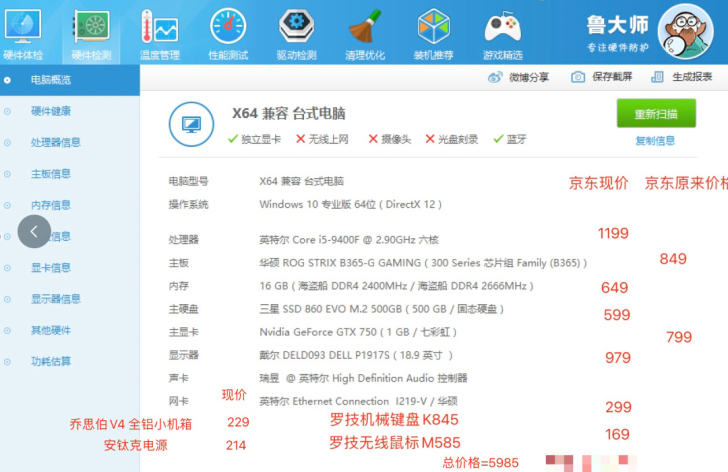The width and height of the screenshot is (728, 472).
Task: Select the 硬件检测 hardware detection icon
Action: [x=91, y=26]
